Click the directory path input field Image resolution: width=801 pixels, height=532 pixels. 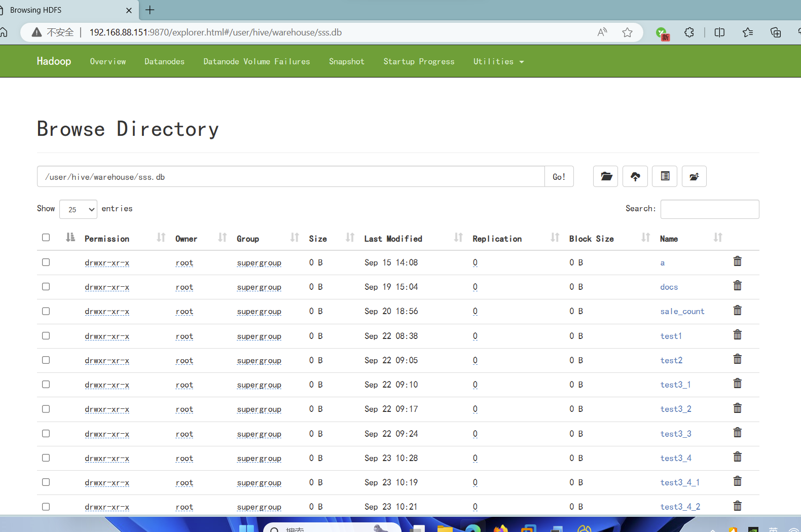click(x=291, y=177)
